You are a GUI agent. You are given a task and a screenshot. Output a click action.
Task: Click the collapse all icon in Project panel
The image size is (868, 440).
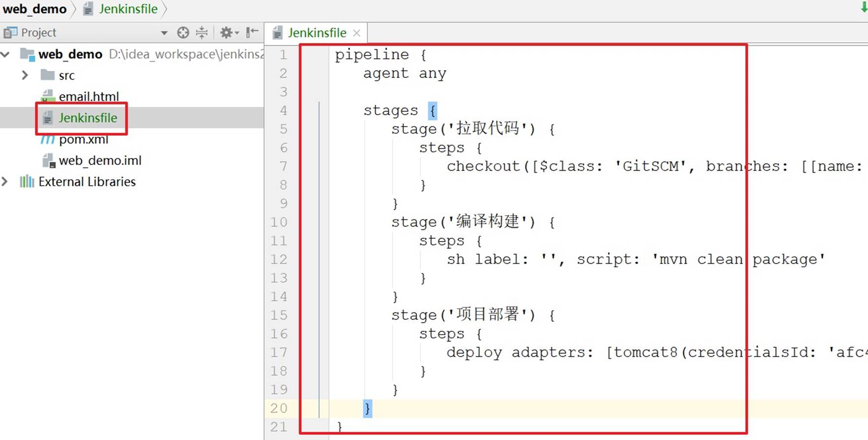coord(202,32)
